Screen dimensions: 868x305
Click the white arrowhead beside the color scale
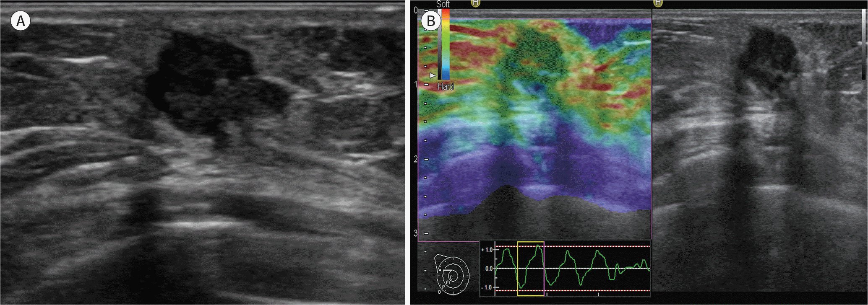[x=433, y=75]
